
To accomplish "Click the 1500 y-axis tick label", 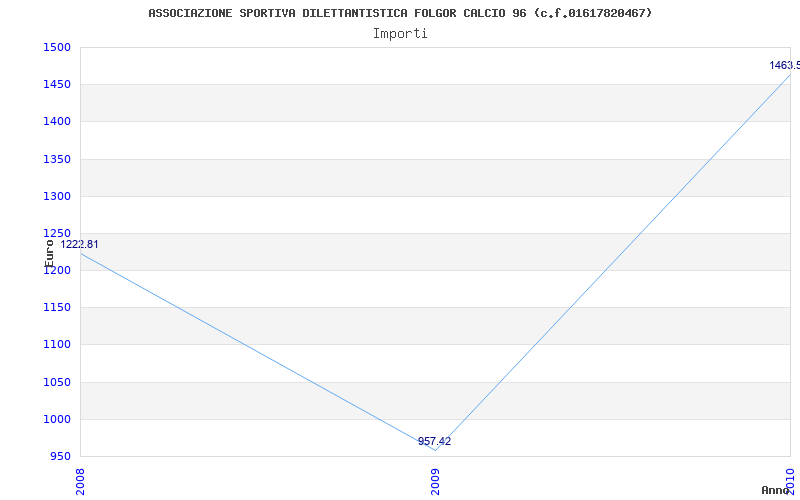I will pyautogui.click(x=57, y=47).
